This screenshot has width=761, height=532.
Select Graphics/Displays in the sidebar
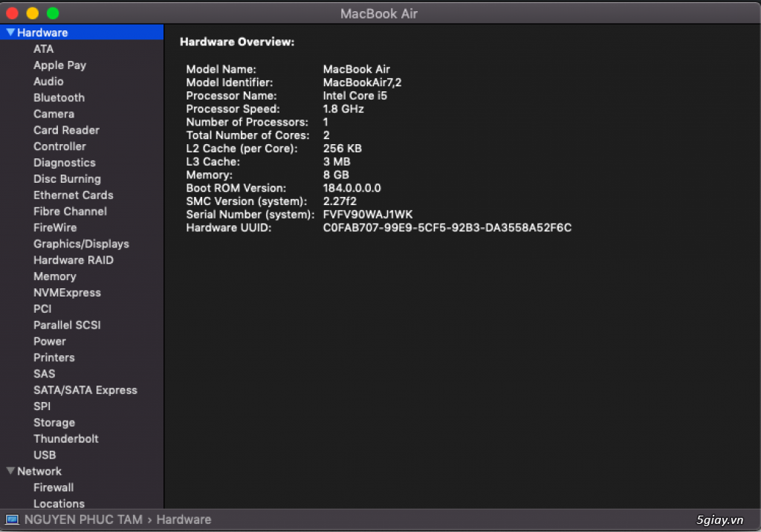point(81,244)
